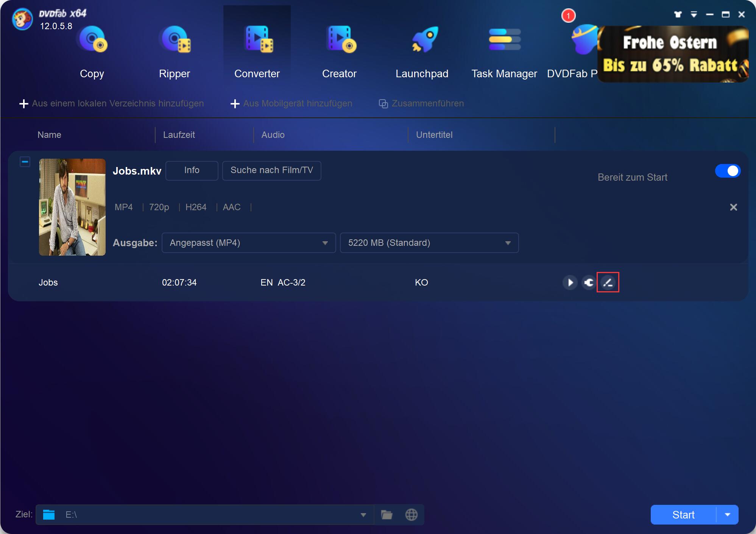The width and height of the screenshot is (756, 534).
Task: Collapse the Jobs.mkv entry with minus box
Action: pos(25,162)
